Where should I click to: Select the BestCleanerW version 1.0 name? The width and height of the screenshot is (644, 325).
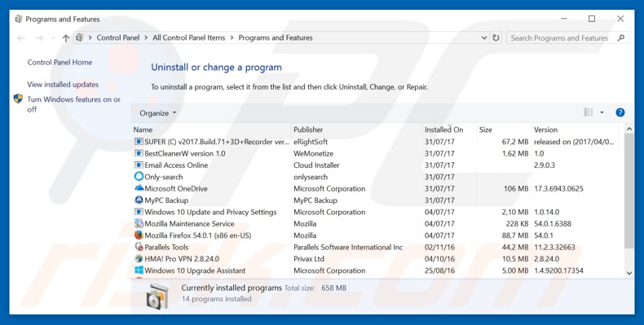point(185,153)
